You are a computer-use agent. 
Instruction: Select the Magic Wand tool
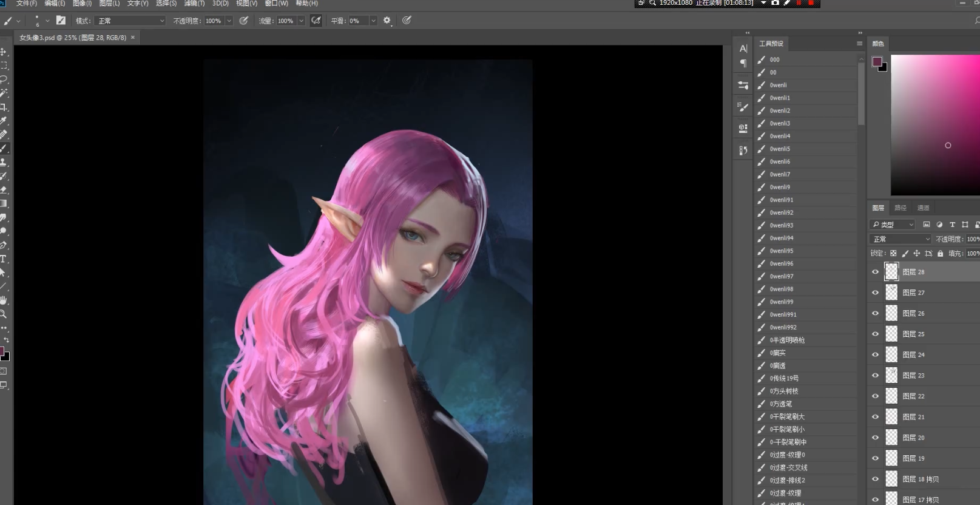coord(4,93)
